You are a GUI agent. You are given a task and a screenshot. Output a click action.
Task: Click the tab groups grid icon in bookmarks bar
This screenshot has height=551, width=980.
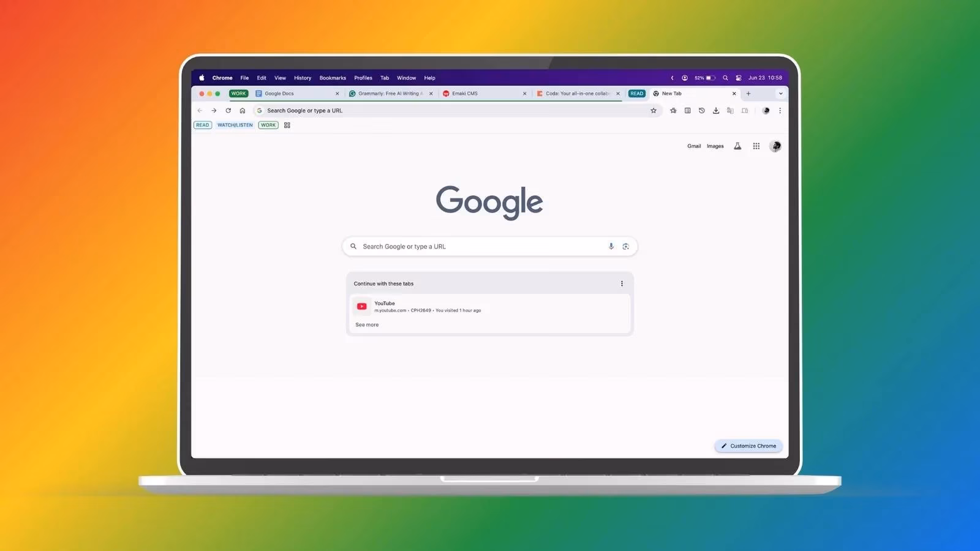[x=287, y=125]
